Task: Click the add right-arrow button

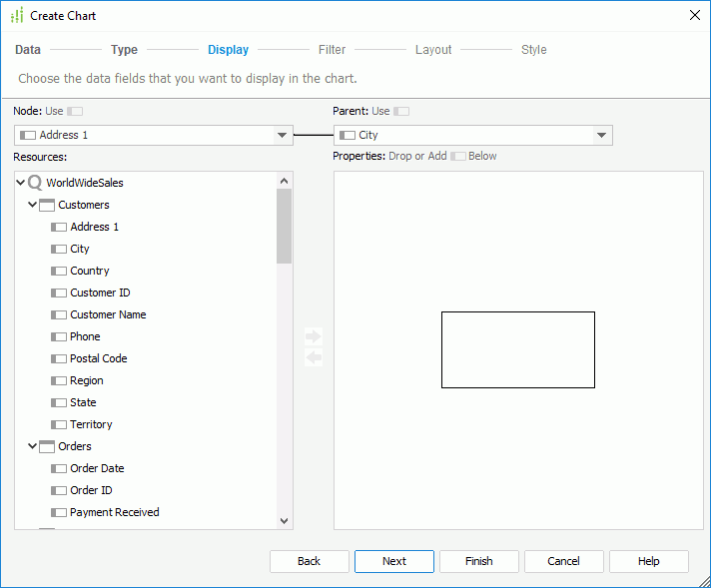Action: pos(314,336)
